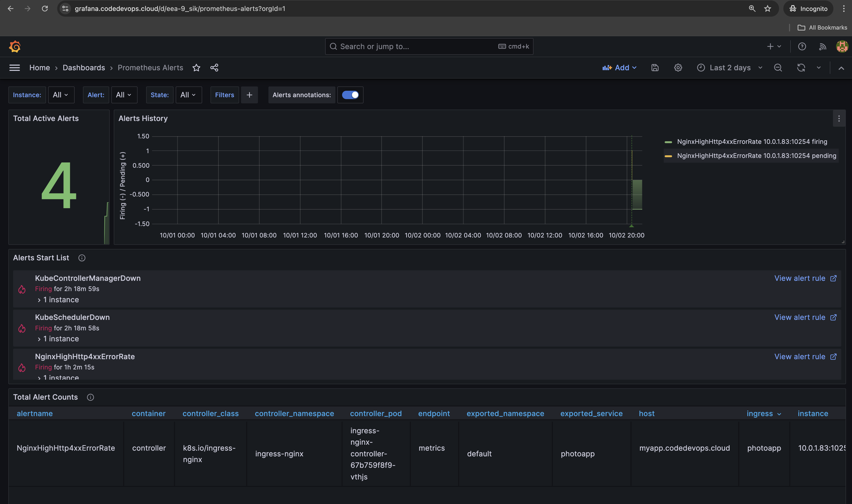The image size is (852, 504).
Task: Go to Home breadcrumb
Action: (x=39, y=68)
